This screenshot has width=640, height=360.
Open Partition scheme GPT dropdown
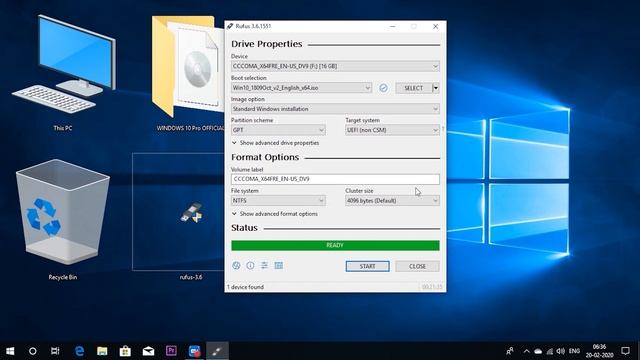[x=278, y=130]
